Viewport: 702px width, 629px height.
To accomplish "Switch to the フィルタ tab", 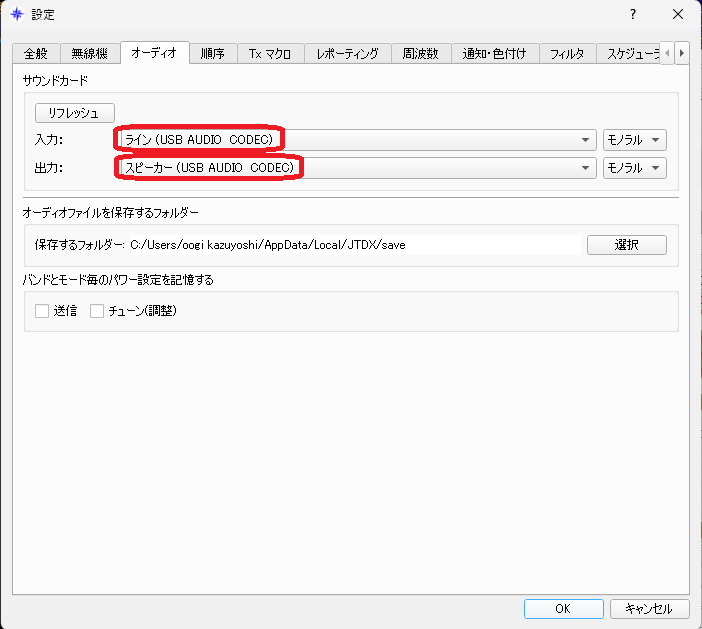I will (x=567, y=54).
